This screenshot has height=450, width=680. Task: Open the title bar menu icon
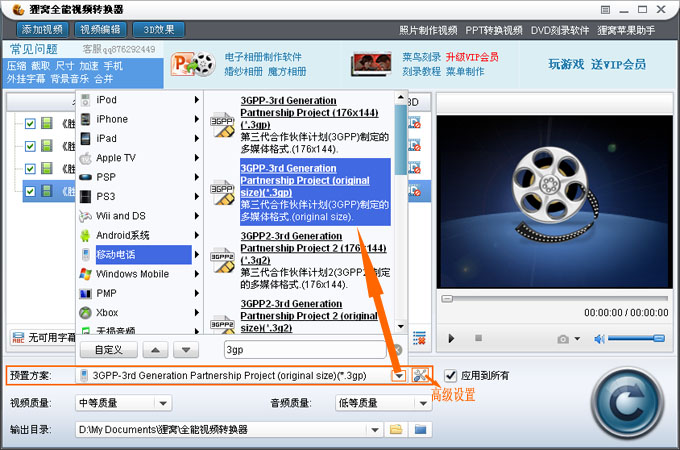click(x=605, y=10)
